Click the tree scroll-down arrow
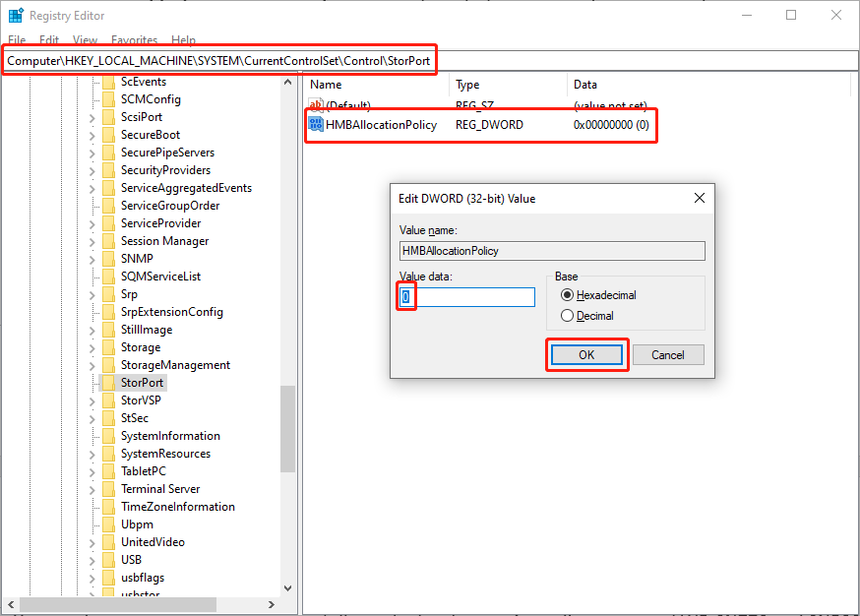This screenshot has width=860, height=616. point(287,588)
